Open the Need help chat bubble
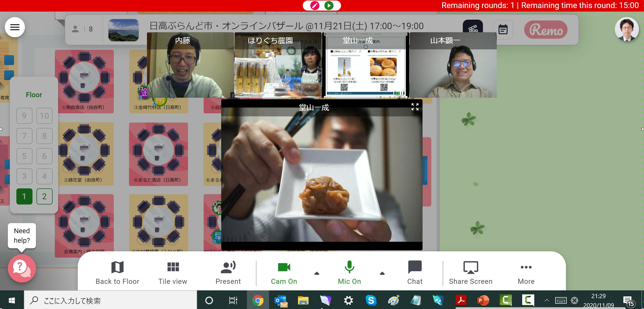644x309 pixels. click(22, 268)
